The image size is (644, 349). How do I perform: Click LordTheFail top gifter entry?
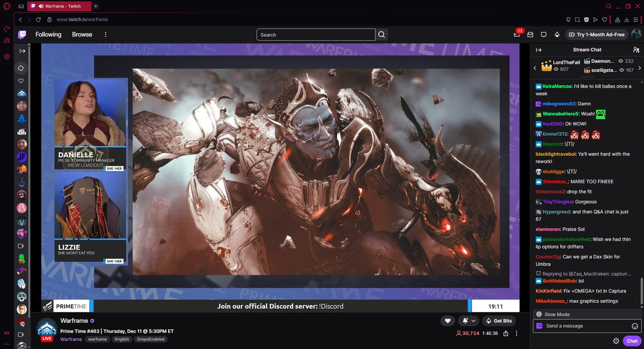click(560, 66)
